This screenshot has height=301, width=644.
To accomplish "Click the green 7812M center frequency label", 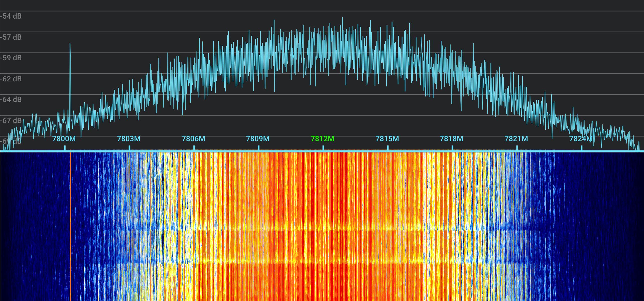I will pyautogui.click(x=323, y=139).
